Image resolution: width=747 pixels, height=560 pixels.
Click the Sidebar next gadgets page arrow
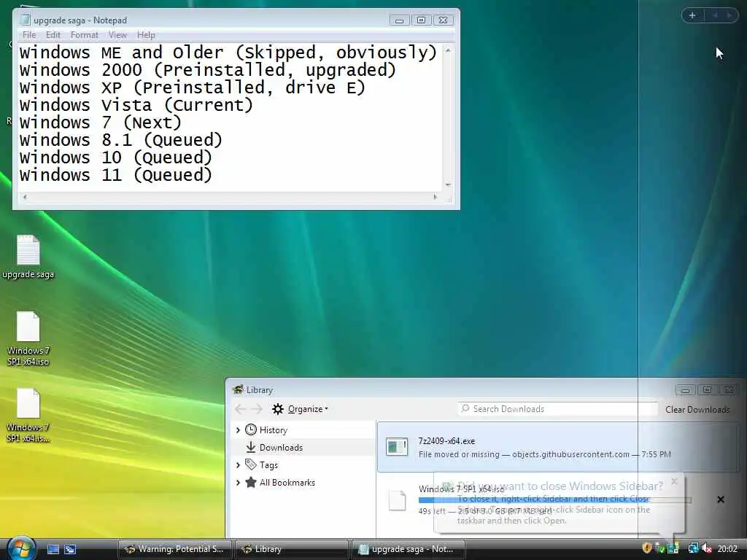729,15
